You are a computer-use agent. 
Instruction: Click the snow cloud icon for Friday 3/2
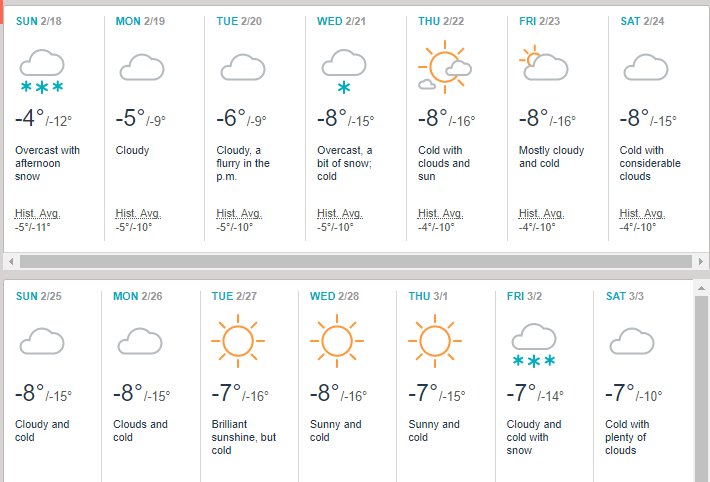click(x=533, y=345)
